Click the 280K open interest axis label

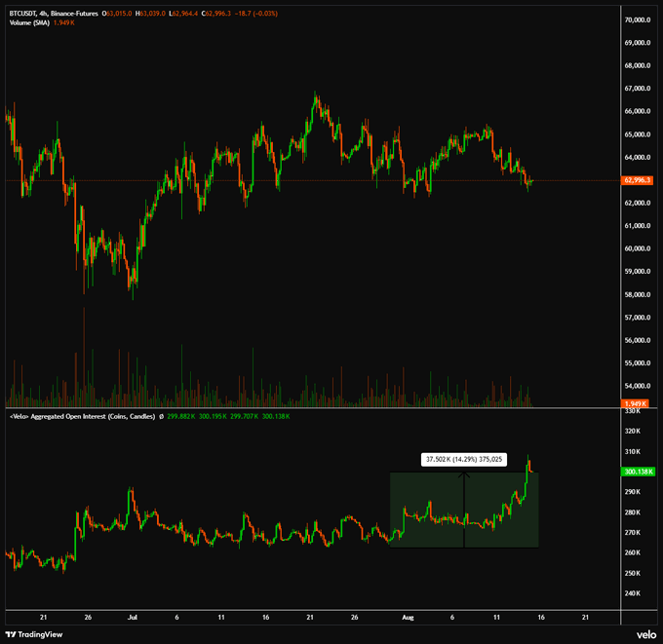tap(633, 512)
